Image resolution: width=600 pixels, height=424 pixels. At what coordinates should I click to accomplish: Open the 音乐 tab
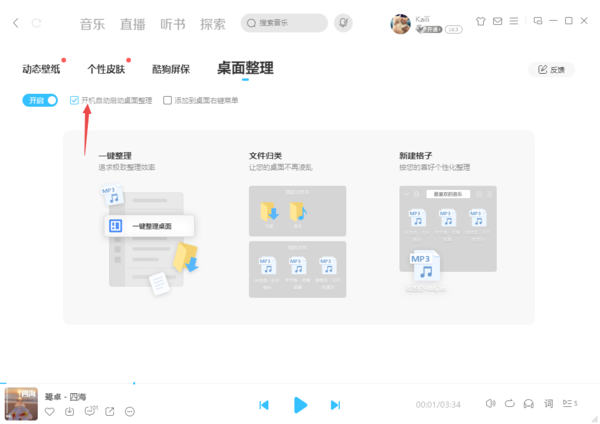click(92, 24)
